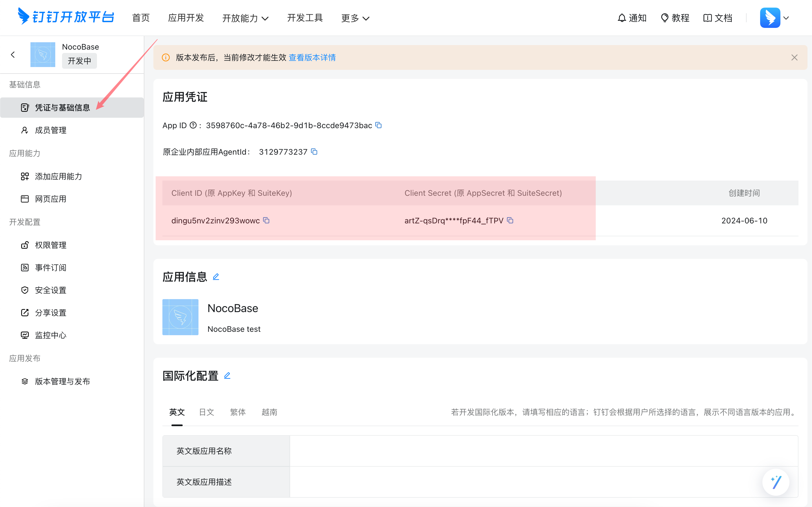Screen dimensions: 812x507
Task: Edit the 国际化配置 section via the pencil icon
Action: (227, 375)
